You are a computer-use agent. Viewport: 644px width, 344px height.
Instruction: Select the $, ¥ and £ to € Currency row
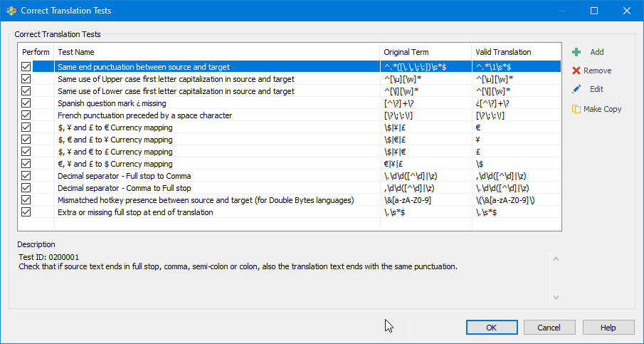tap(115, 127)
